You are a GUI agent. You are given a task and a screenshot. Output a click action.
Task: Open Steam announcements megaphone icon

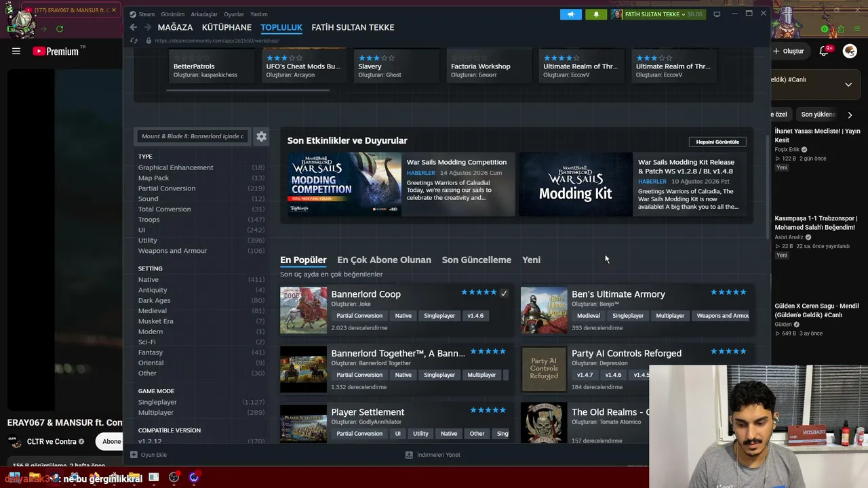click(x=571, y=14)
